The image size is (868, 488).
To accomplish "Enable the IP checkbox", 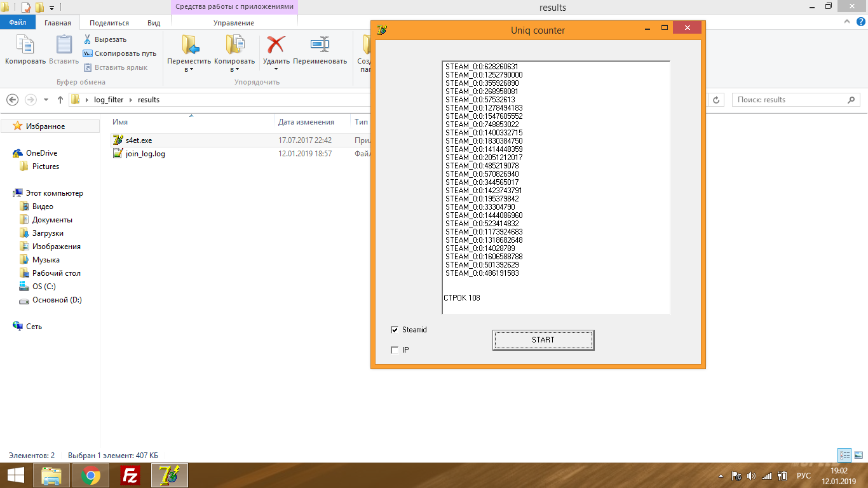I will click(x=395, y=350).
